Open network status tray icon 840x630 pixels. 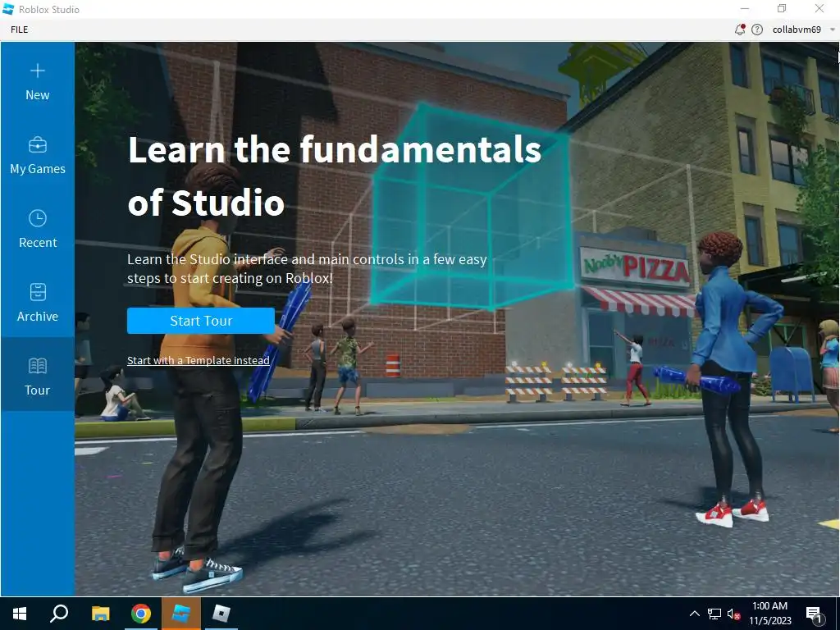click(x=714, y=614)
